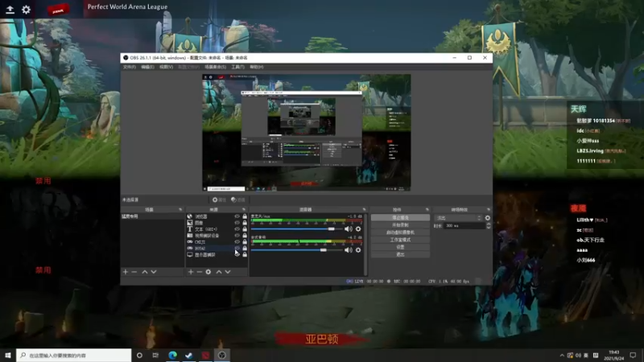644x362 pixels.
Task: Toggle the lock on the 显示器捕获 source
Action: (245, 254)
